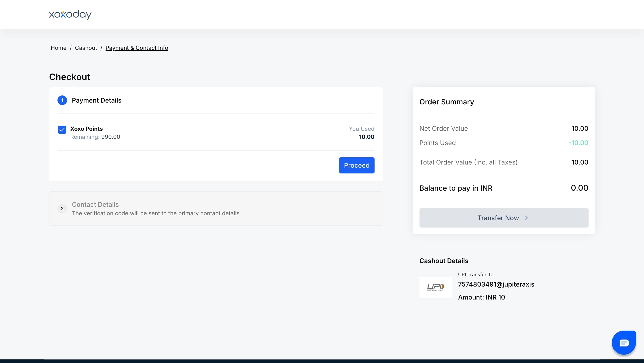Click the Order Summary heading

pyautogui.click(x=447, y=102)
